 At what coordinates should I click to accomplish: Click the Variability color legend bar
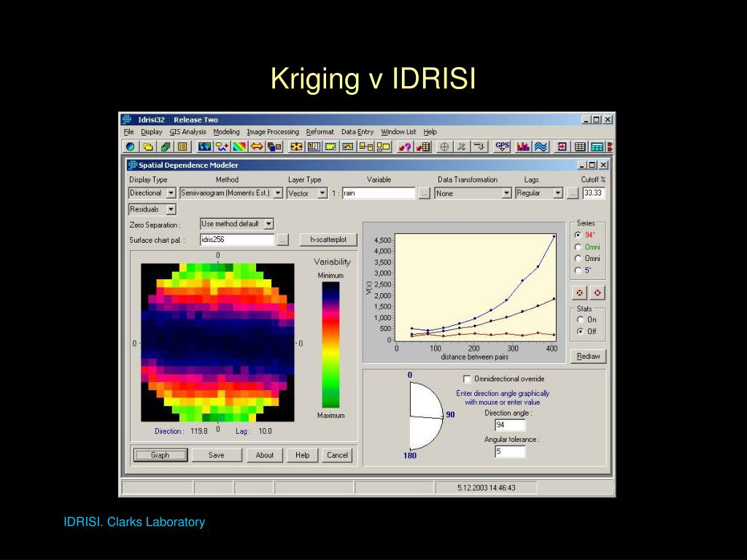tap(330, 345)
